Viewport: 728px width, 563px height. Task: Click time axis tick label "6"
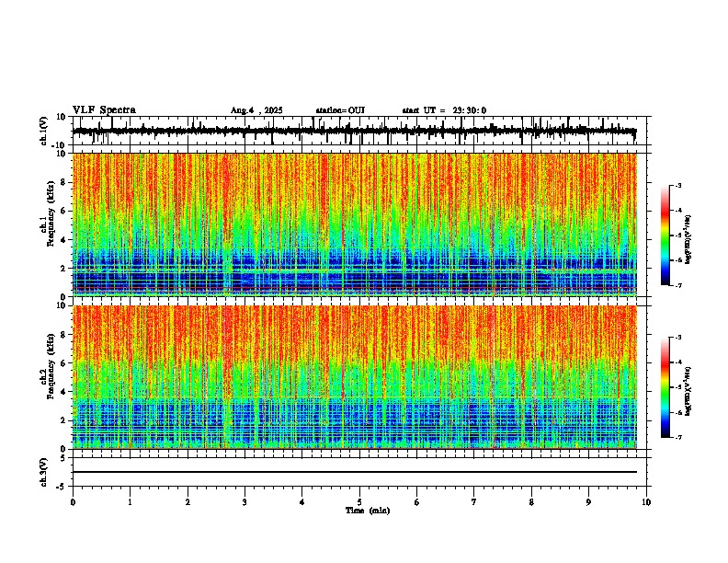[x=417, y=502]
